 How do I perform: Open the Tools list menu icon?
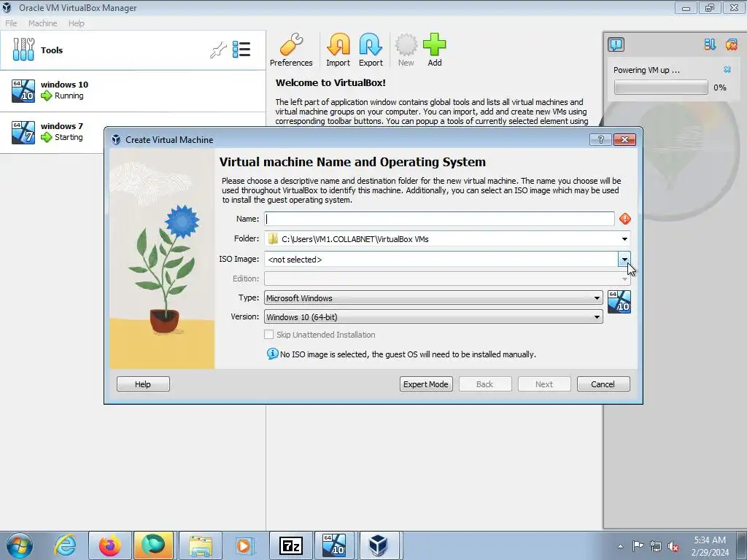tap(241, 50)
